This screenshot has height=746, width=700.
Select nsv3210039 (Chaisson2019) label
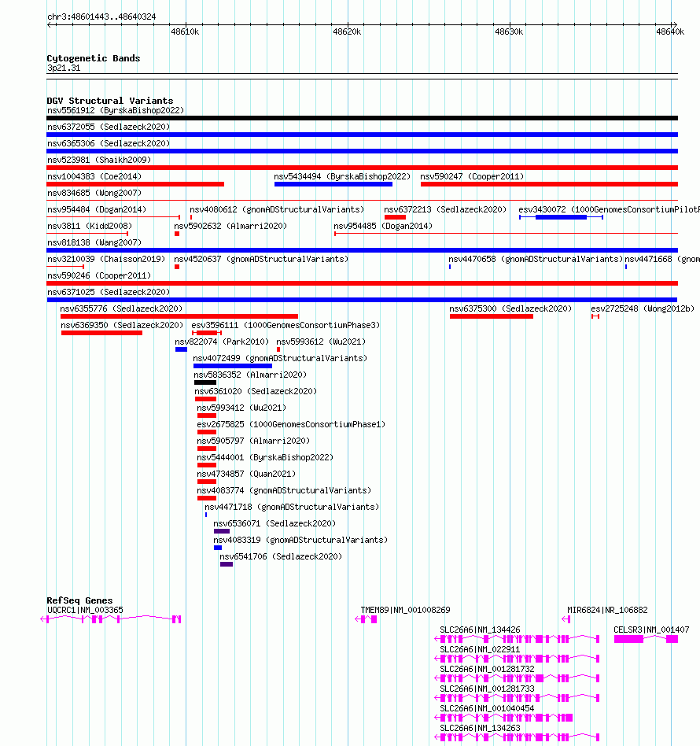(106, 260)
